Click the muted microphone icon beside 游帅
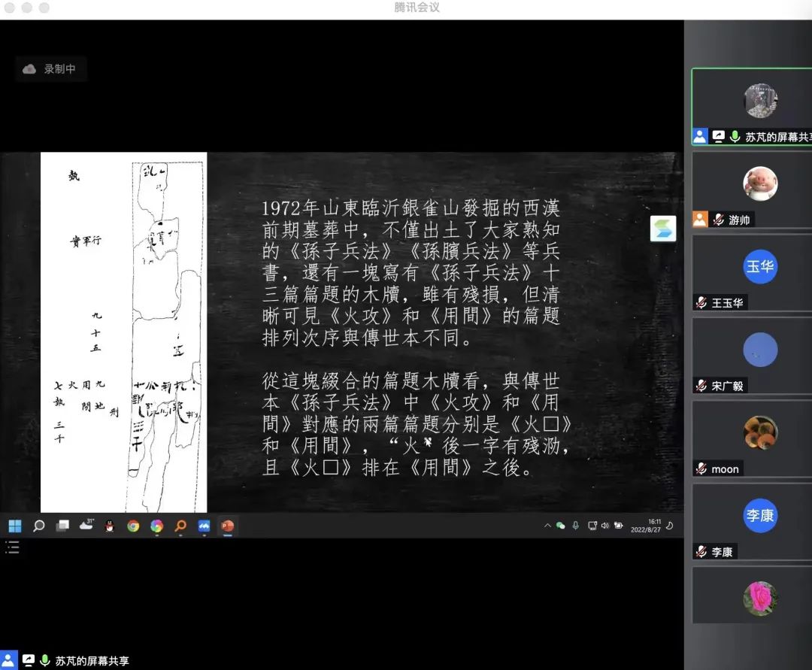Screen dimensions: 812x670 (719, 220)
